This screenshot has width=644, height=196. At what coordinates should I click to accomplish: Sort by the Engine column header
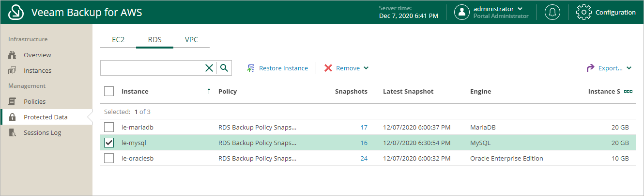tap(480, 91)
